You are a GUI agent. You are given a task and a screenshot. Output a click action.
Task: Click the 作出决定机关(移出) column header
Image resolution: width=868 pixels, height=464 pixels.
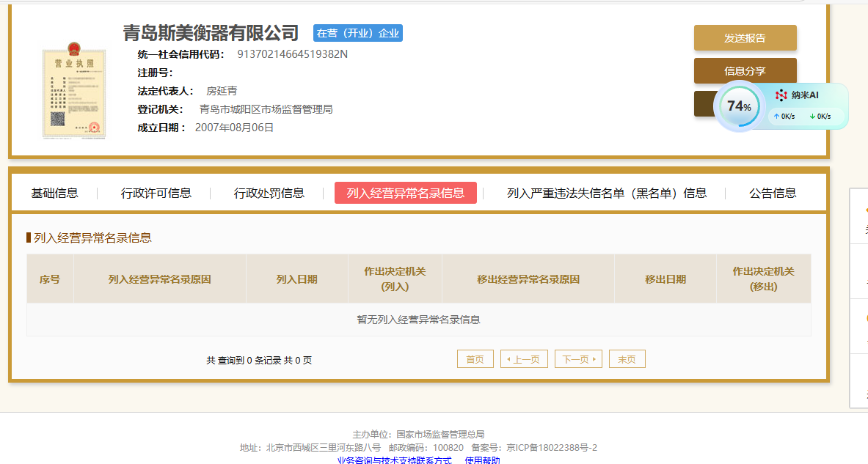(763, 279)
